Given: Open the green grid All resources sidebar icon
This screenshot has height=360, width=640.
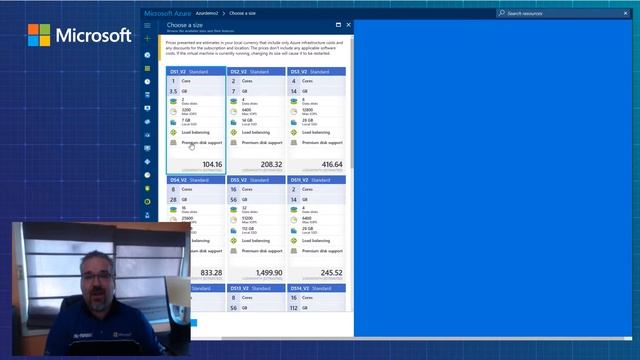Looking at the screenshot, I should click(x=147, y=69).
